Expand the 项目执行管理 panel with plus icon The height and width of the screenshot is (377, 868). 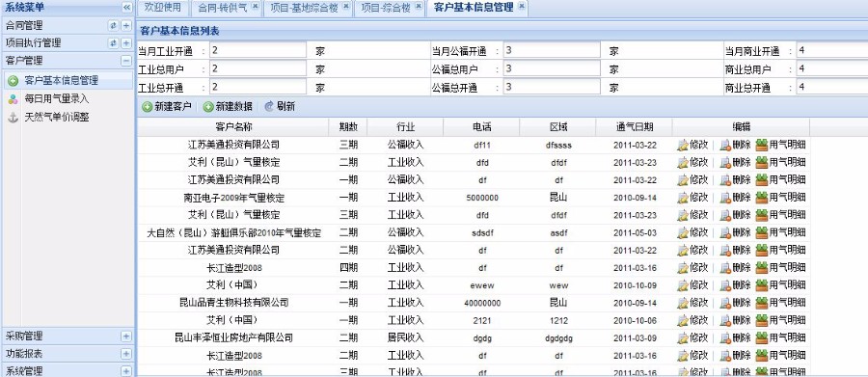[126, 43]
